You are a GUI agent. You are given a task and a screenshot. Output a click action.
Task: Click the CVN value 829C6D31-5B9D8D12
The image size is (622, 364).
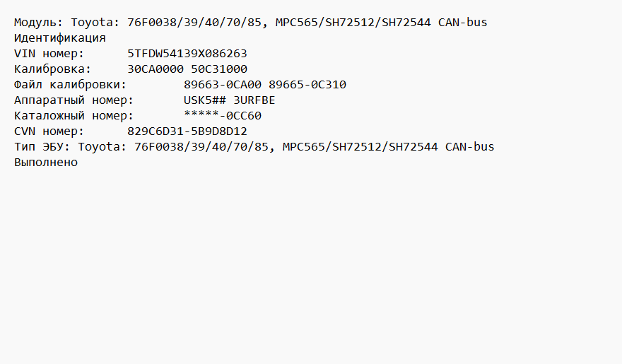tap(187, 131)
